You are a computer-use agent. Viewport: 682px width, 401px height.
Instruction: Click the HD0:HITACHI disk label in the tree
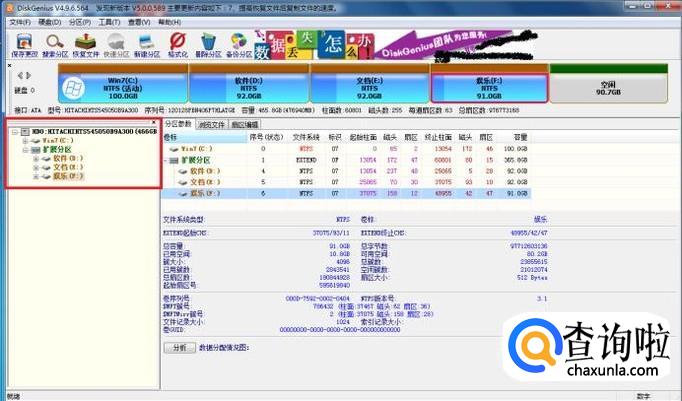pyautogui.click(x=94, y=131)
